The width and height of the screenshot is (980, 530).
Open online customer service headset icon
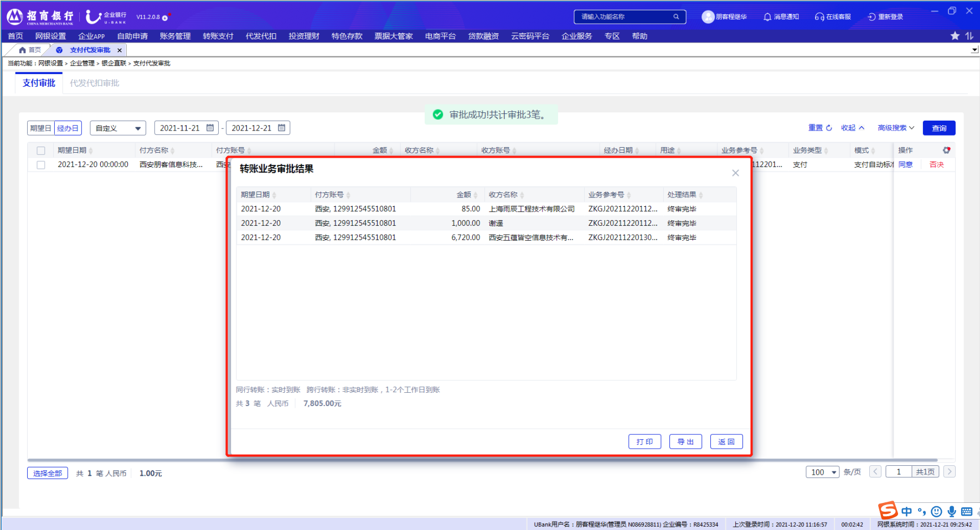click(819, 17)
